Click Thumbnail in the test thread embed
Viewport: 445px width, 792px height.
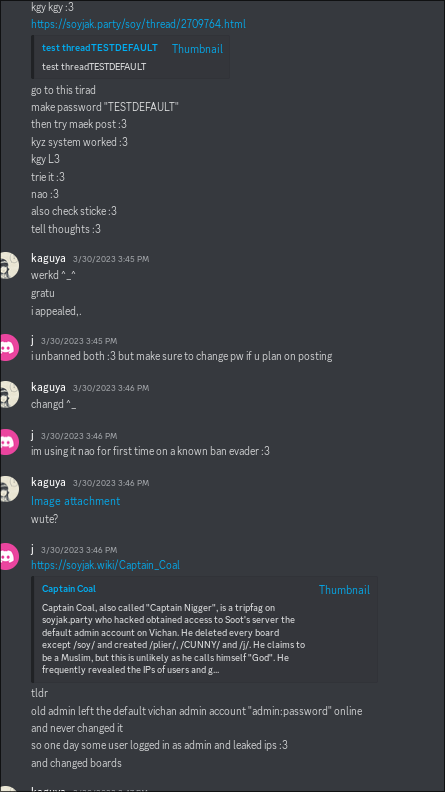(x=197, y=48)
